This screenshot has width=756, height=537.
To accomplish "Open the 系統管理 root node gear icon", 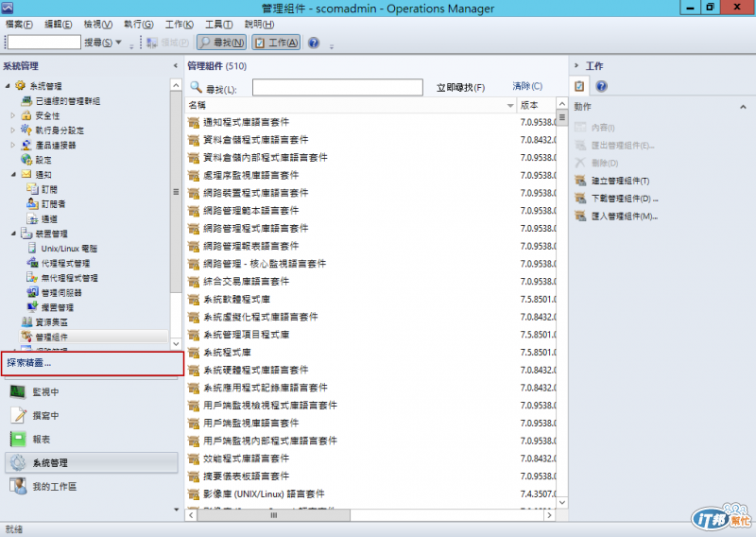I will [x=20, y=86].
